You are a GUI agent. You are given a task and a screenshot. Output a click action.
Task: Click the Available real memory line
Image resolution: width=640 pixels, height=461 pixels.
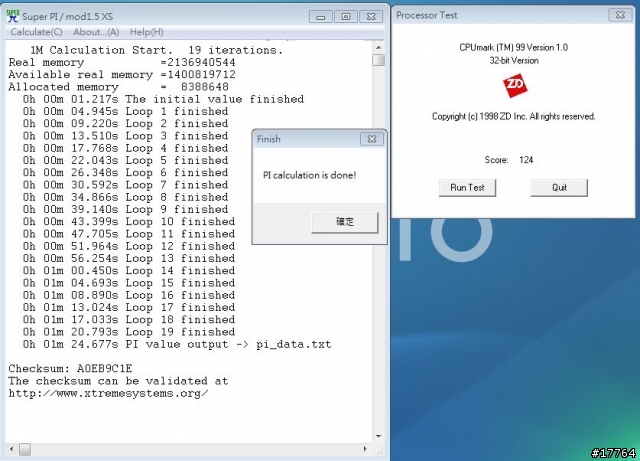click(122, 75)
